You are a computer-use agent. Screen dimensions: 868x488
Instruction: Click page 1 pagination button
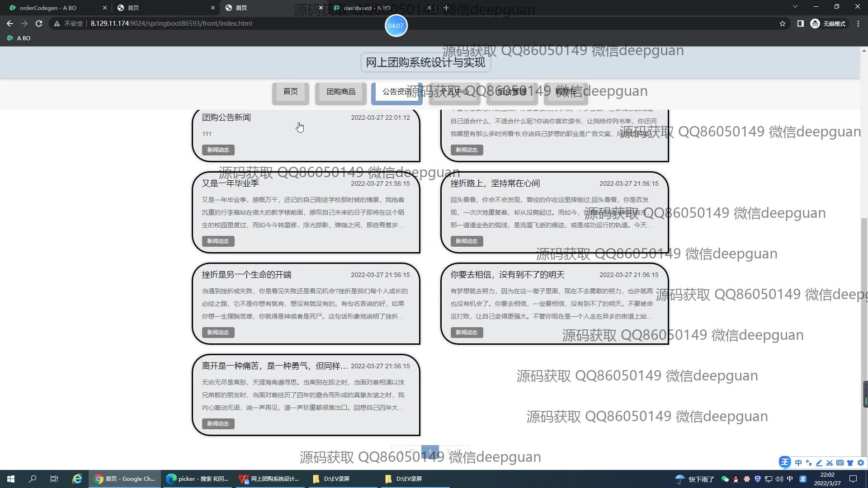point(429,451)
